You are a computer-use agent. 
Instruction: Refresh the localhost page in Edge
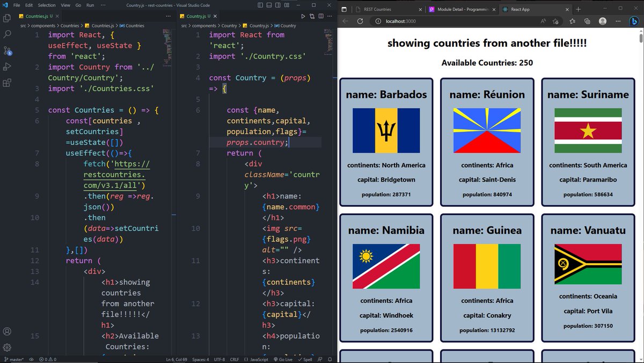(x=360, y=21)
